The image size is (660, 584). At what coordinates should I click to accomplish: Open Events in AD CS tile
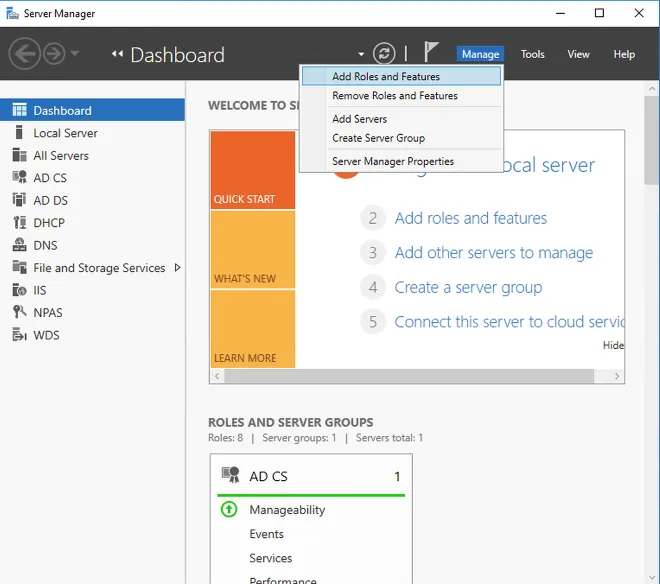tap(266, 534)
